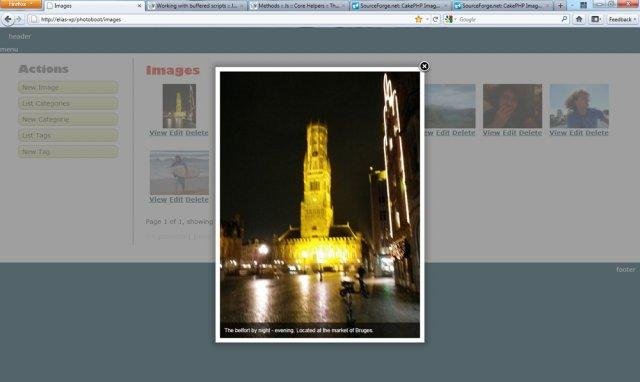
Task: Click View under the curly-haired person thumbnail
Action: (558, 133)
